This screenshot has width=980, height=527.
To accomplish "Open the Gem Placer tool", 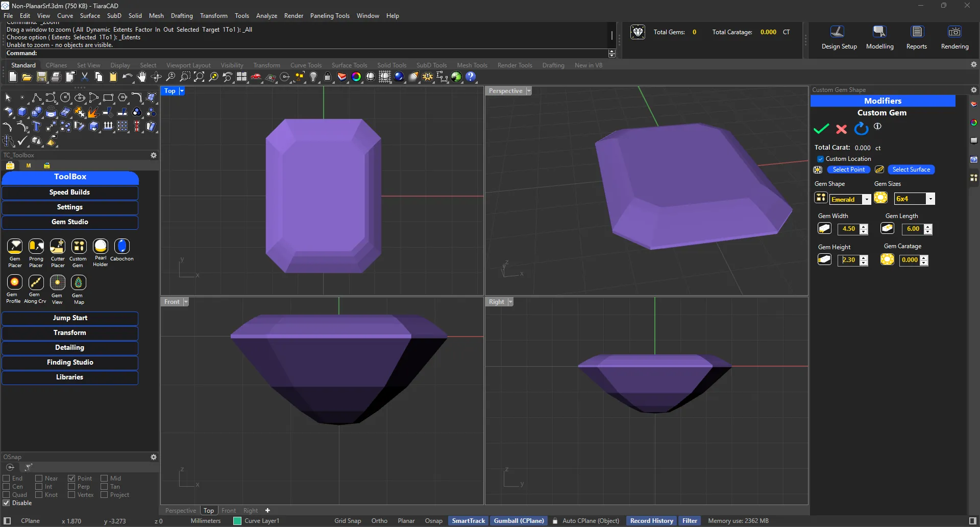I will tap(15, 247).
